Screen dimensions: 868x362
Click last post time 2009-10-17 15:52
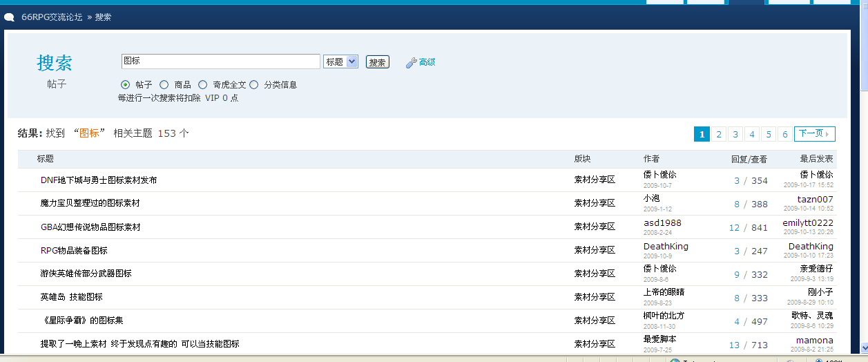click(809, 185)
